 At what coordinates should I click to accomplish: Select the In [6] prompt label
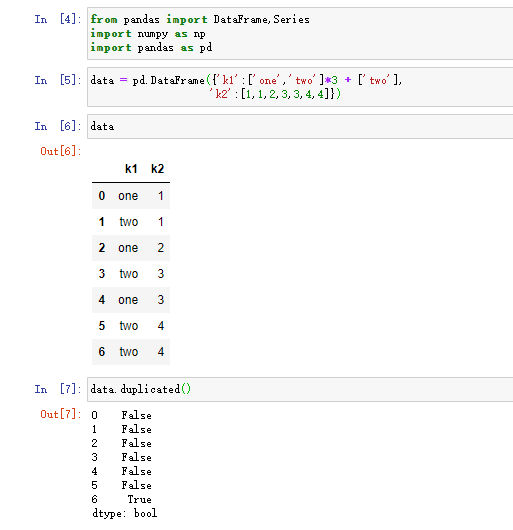point(58,126)
